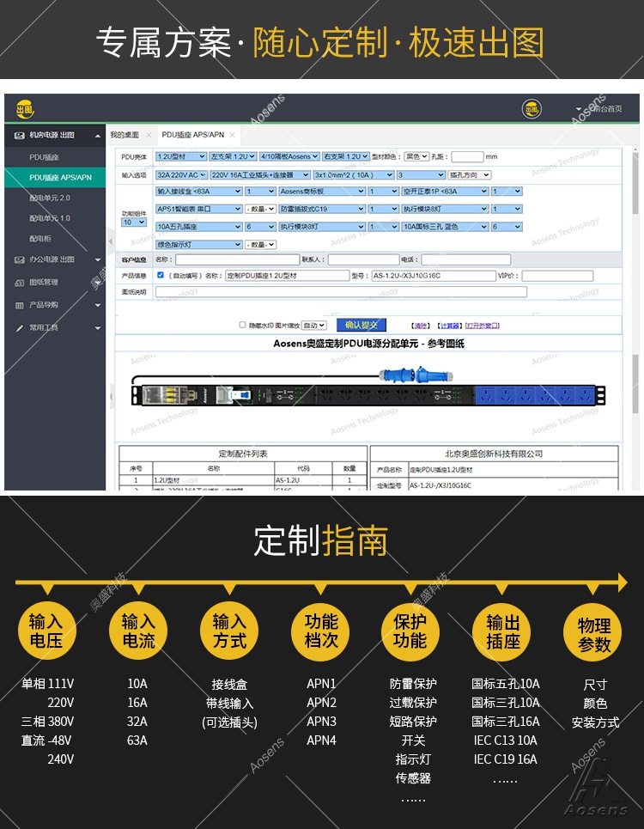The width and height of the screenshot is (644, 829).
Task: Open the 220V 16A工业插头+连接器 dropdown
Action: coord(260,174)
